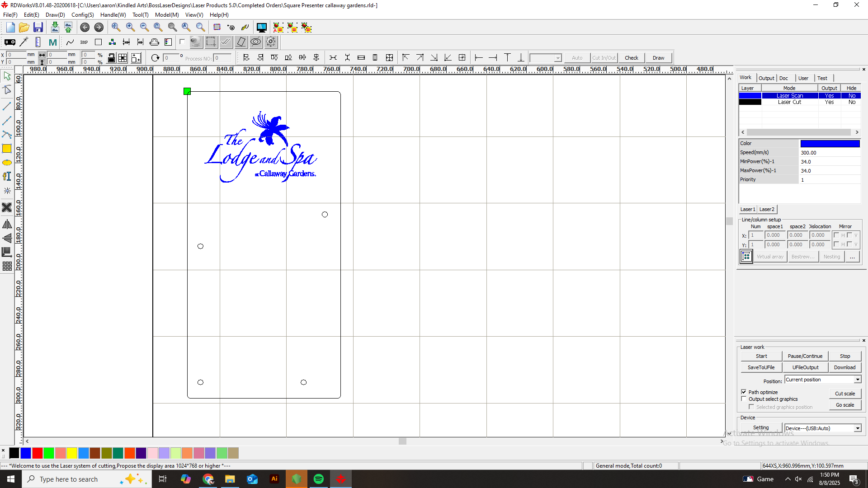This screenshot has width=868, height=488.
Task: Open File Explorer from the taskbar
Action: click(x=230, y=479)
